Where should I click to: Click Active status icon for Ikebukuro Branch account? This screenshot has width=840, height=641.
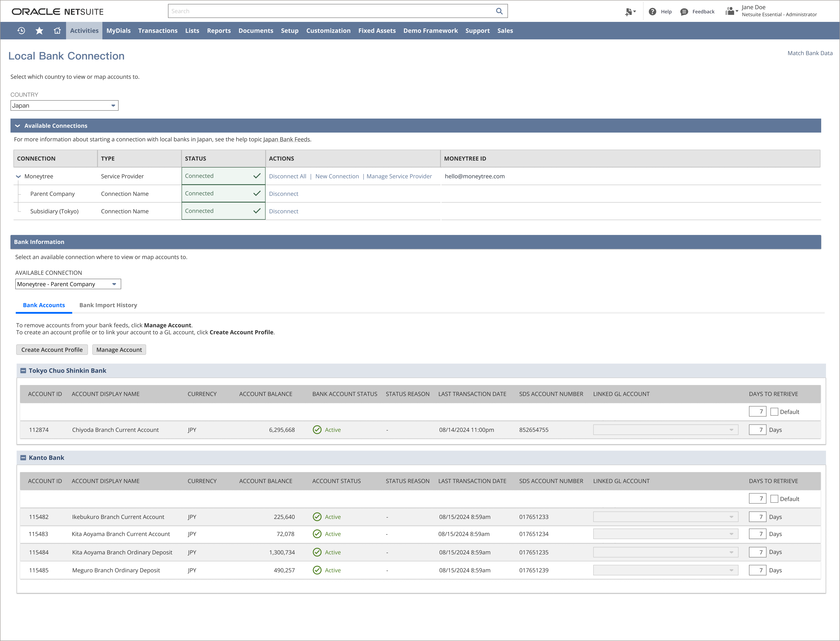[317, 517]
